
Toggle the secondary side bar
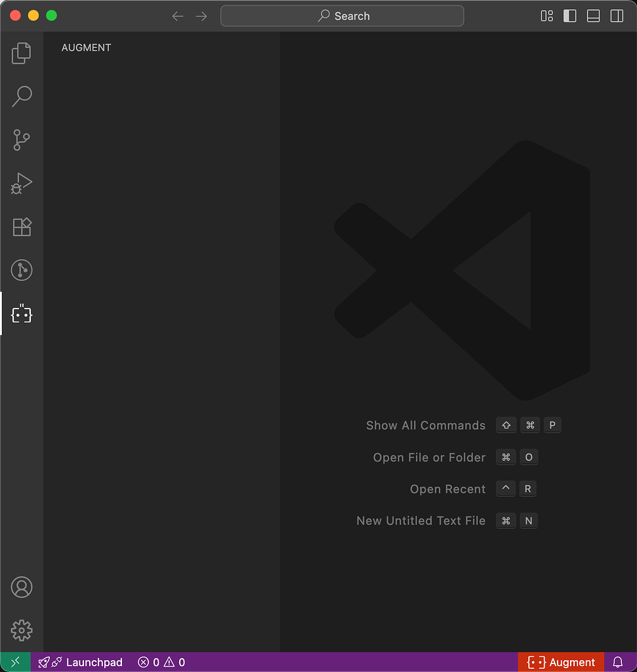[x=617, y=16]
